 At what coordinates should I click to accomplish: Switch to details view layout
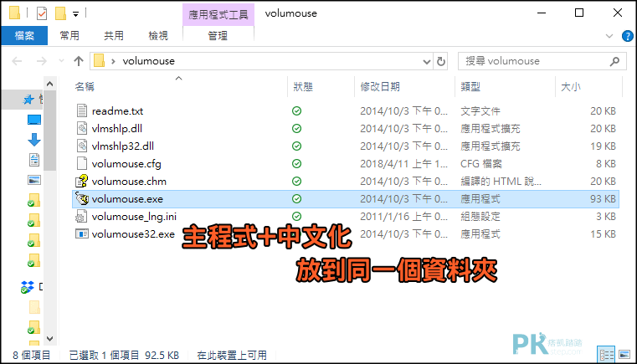point(605,354)
